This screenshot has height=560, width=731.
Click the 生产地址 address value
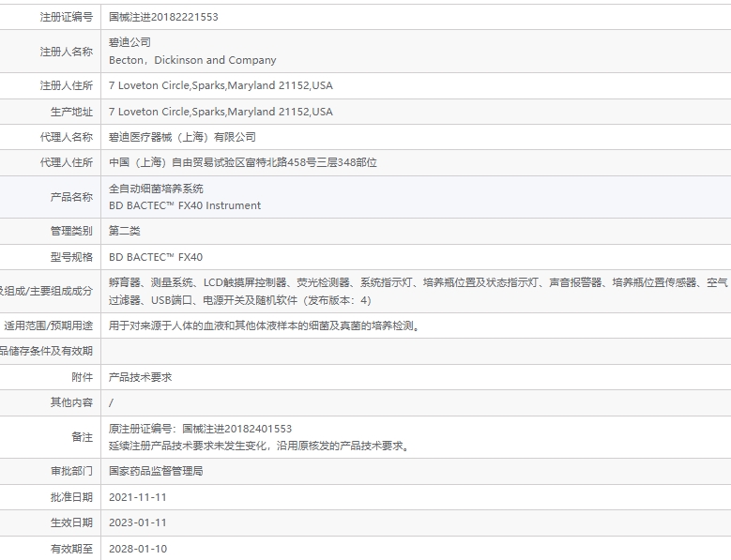221,112
